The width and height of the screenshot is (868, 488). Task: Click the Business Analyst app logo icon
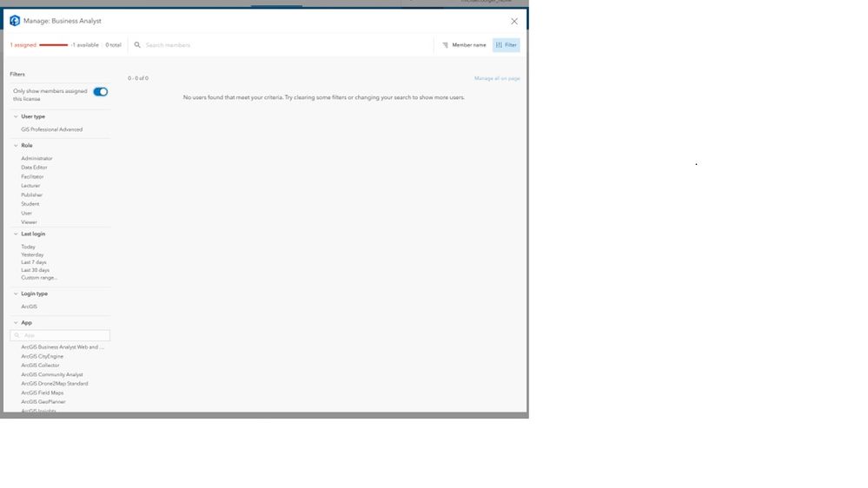15,21
